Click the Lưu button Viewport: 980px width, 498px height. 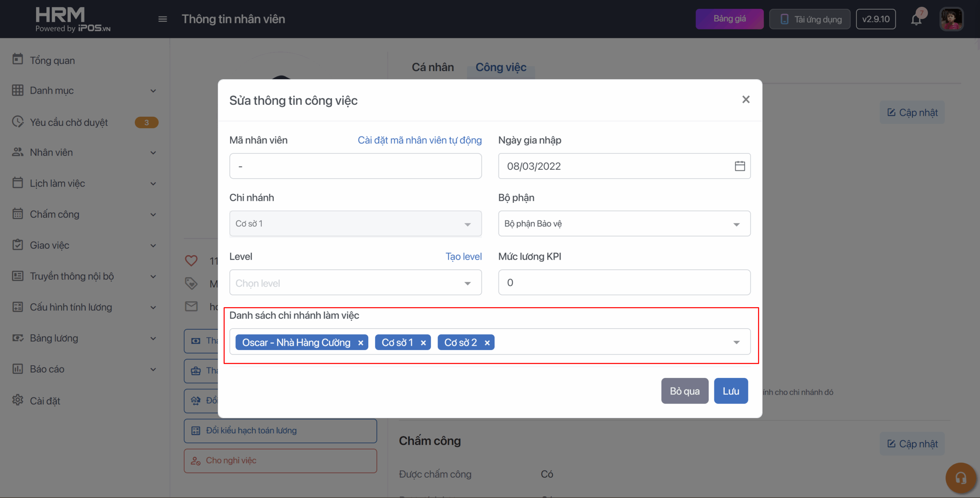coord(730,391)
